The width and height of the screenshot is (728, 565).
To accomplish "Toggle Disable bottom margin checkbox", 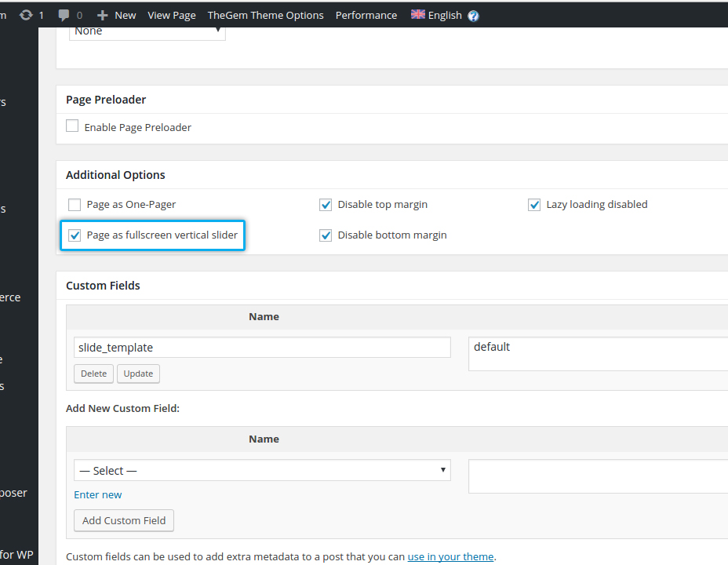I will point(326,235).
